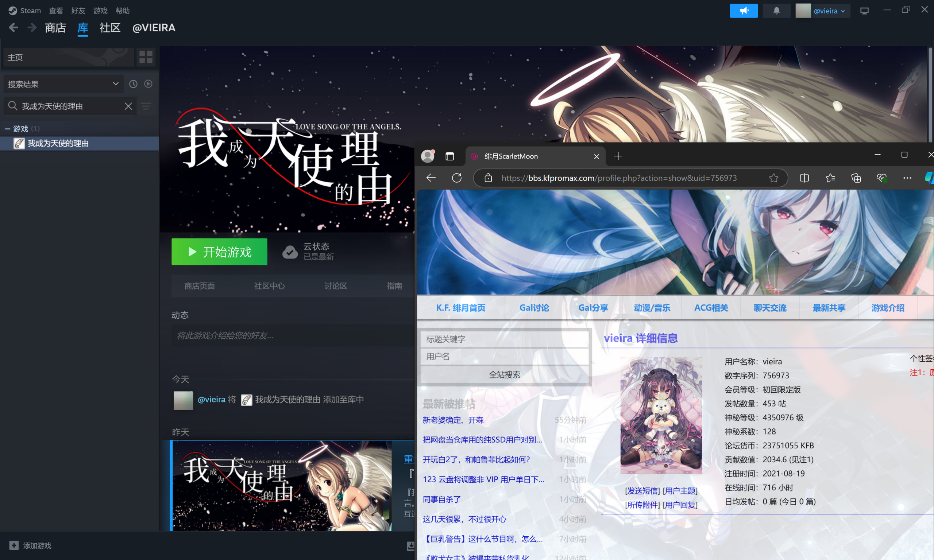Toggle library grid view icon
The width and height of the screenshot is (934, 560).
pyautogui.click(x=146, y=57)
